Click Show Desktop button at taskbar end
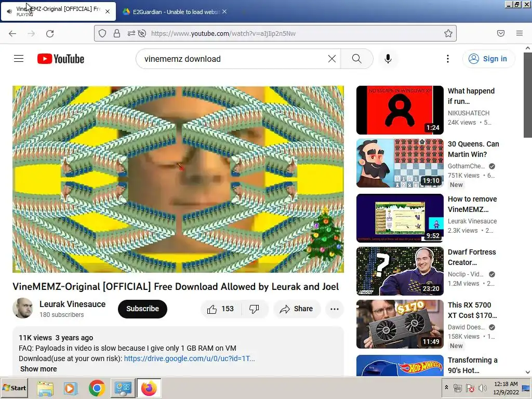Image resolution: width=532 pixels, height=399 pixels. pyautogui.click(x=526, y=388)
